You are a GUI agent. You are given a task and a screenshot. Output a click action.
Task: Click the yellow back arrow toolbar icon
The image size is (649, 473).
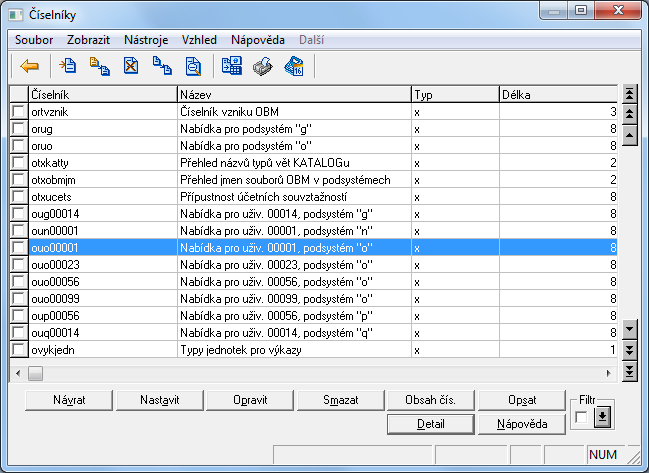(30, 67)
